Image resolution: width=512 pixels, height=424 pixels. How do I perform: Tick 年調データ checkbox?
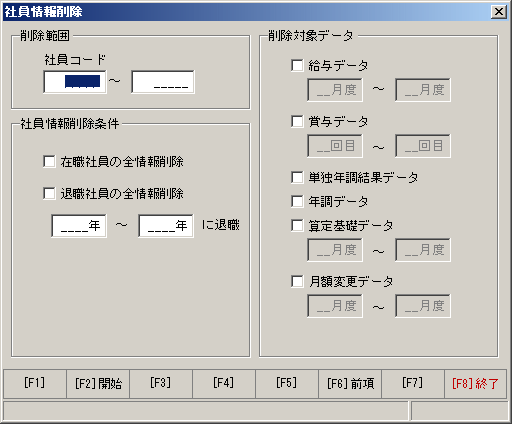(x=297, y=201)
